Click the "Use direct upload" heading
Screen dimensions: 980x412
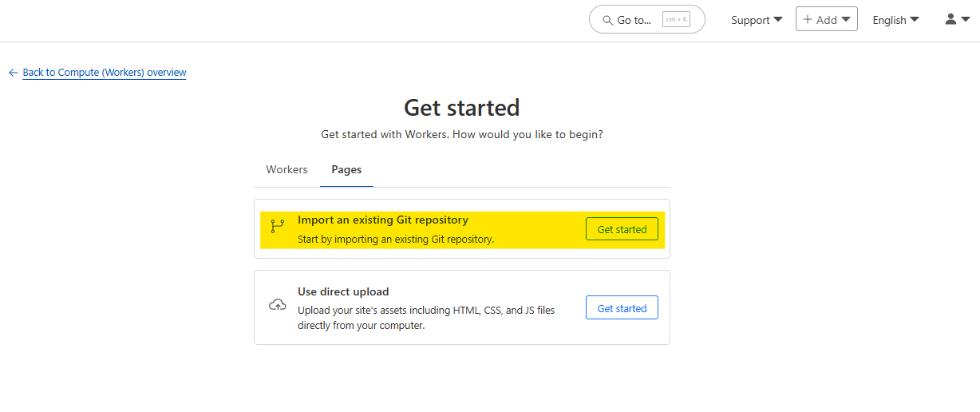(x=343, y=291)
